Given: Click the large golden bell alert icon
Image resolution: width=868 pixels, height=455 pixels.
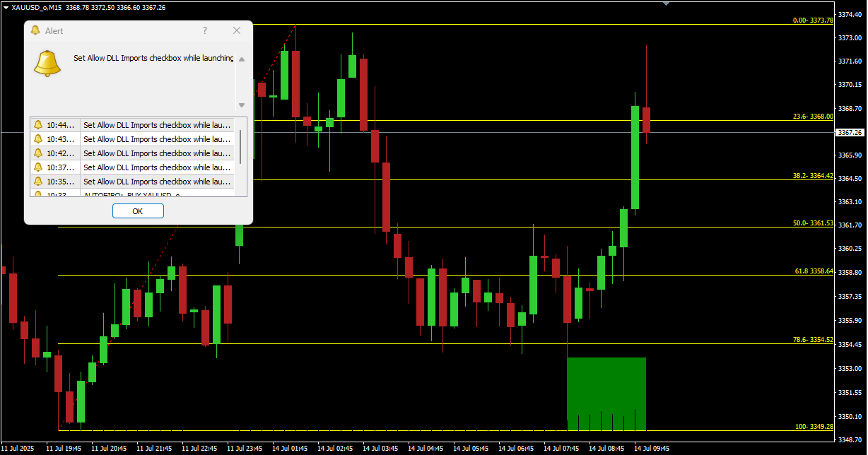Looking at the screenshot, I should tap(48, 63).
